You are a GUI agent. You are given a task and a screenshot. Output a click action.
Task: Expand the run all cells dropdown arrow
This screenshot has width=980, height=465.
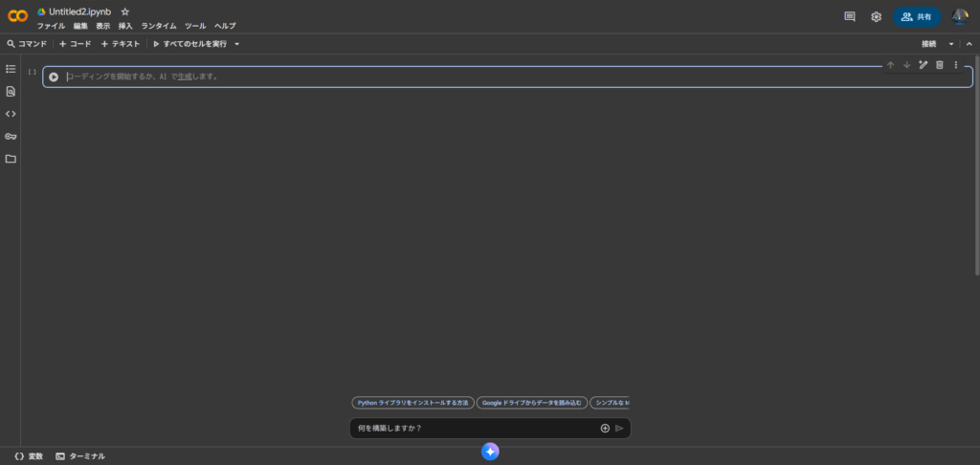pyautogui.click(x=237, y=44)
